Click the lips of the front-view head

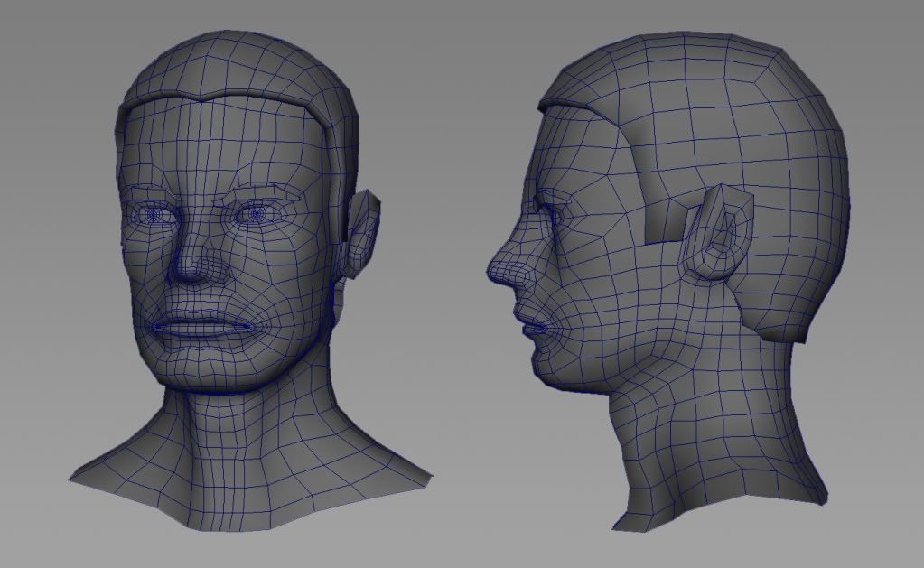[x=199, y=325]
